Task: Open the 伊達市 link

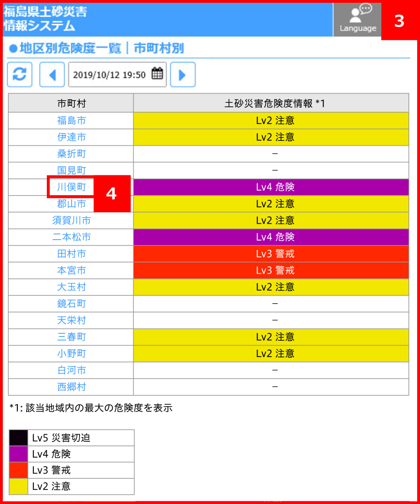Action: click(71, 137)
